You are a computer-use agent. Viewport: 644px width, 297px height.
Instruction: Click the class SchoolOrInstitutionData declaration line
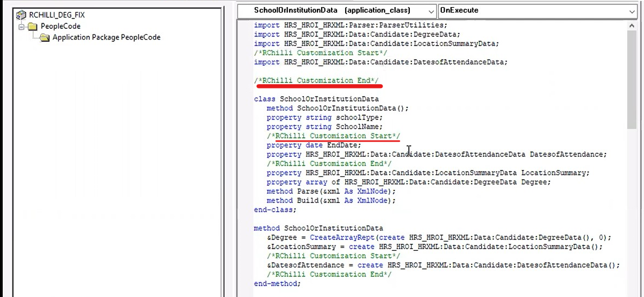tap(316, 99)
